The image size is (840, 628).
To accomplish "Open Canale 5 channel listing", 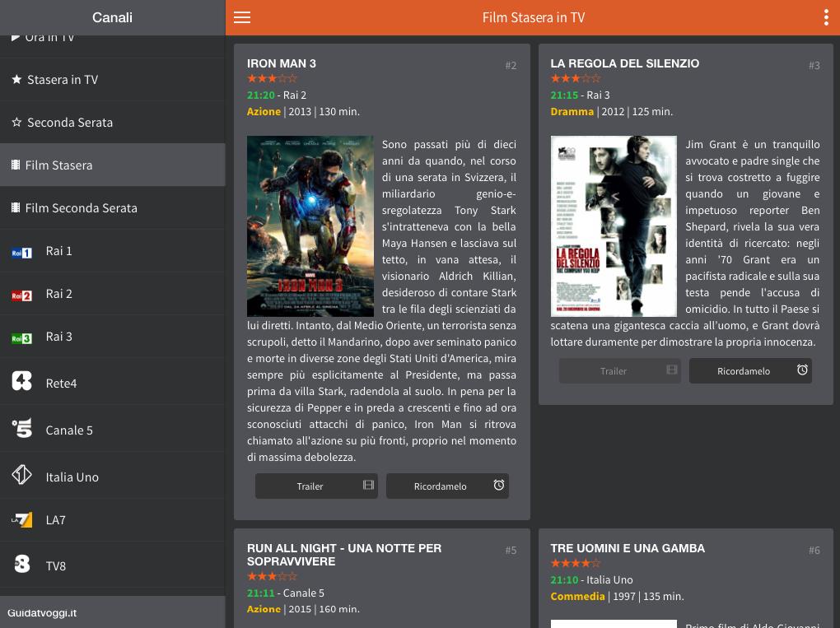I will coord(113,428).
